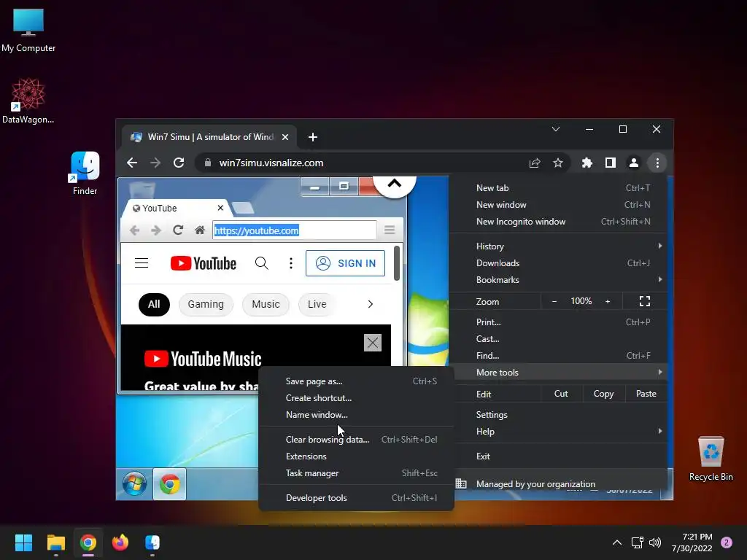Open Finder desktop shortcut
Image resolution: width=747 pixels, height=560 pixels.
85,174
